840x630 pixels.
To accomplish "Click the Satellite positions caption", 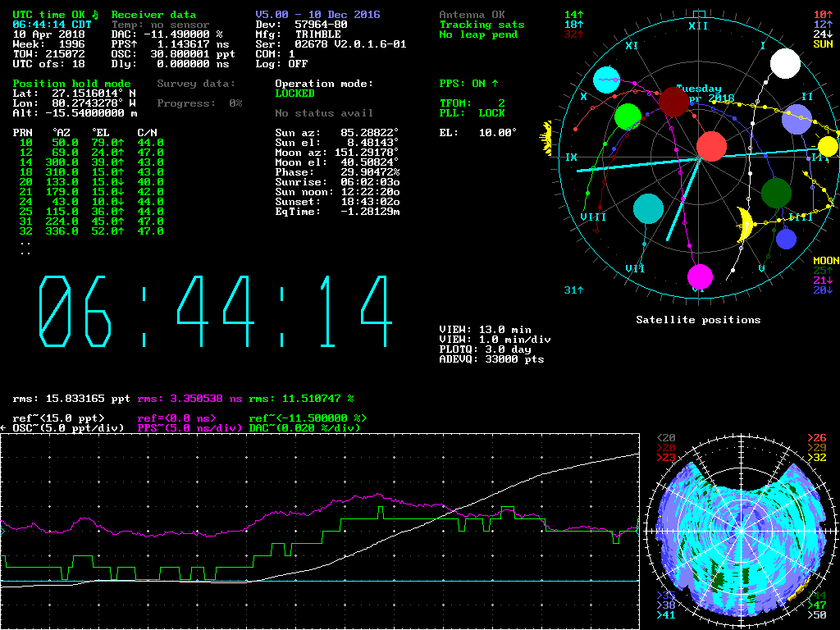I will [698, 320].
